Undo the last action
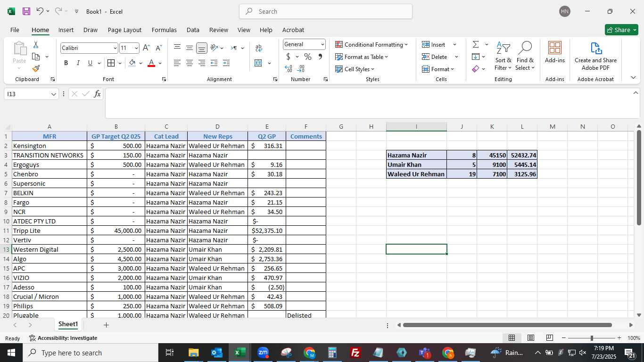Viewport: 644px width, 362px height. point(40,11)
